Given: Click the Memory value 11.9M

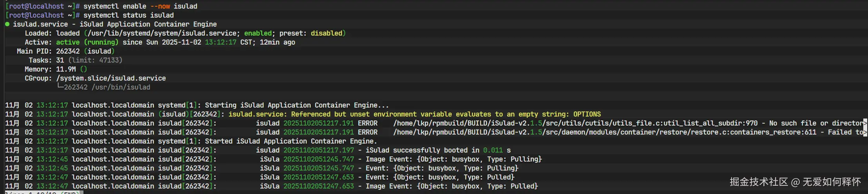Looking at the screenshot, I should (x=66, y=69).
